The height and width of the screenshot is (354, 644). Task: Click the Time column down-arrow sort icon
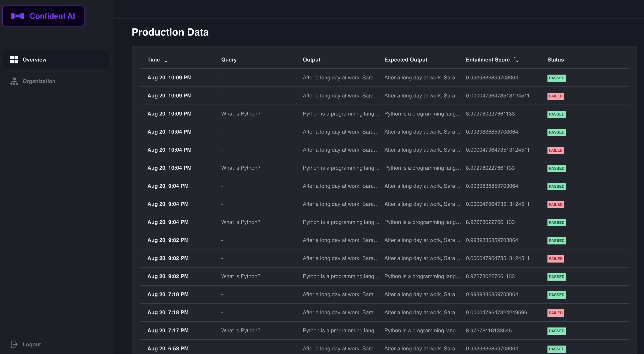click(x=166, y=60)
